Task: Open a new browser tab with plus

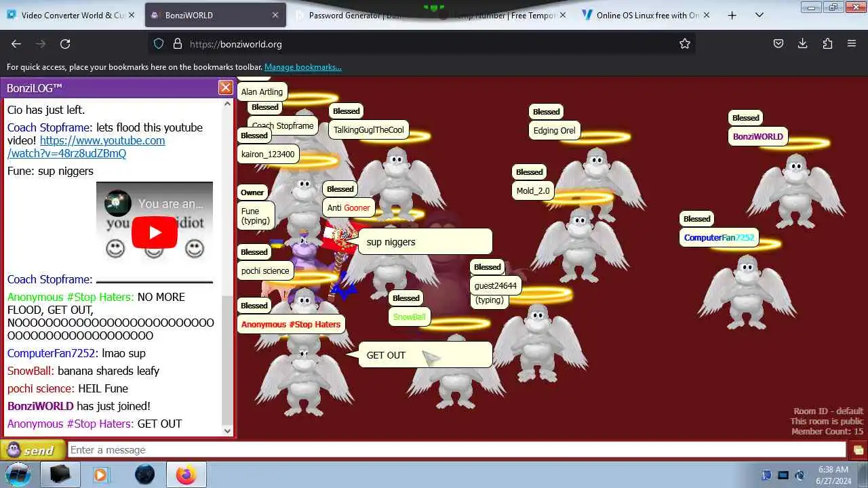Action: point(732,15)
